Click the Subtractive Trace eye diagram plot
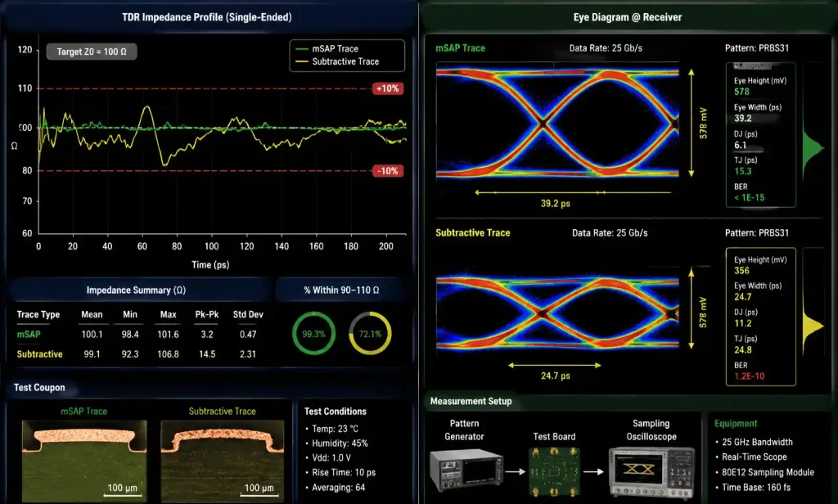The width and height of the screenshot is (838, 504). (x=557, y=314)
